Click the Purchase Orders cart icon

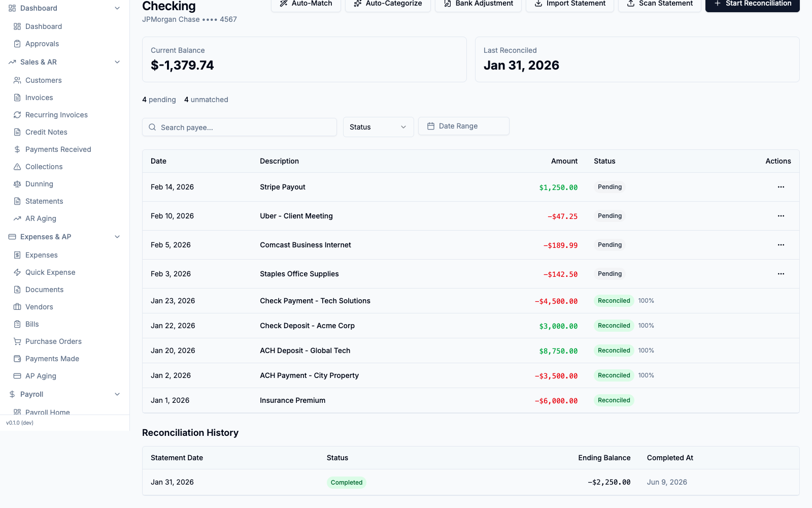click(17, 341)
